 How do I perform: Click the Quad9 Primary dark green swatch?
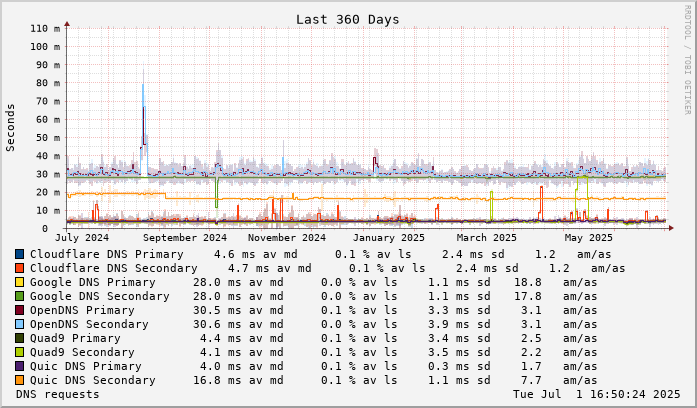(x=19, y=338)
